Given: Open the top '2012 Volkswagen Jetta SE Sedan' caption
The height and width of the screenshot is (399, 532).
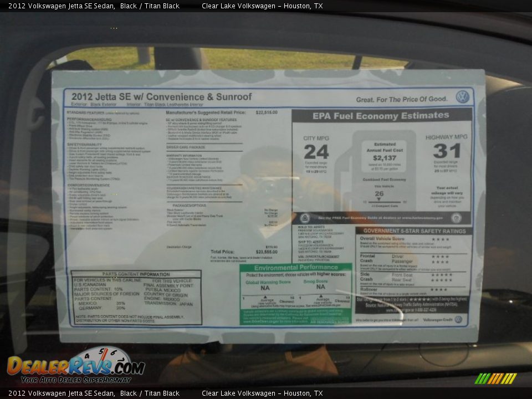Looking at the screenshot, I should (62, 6).
